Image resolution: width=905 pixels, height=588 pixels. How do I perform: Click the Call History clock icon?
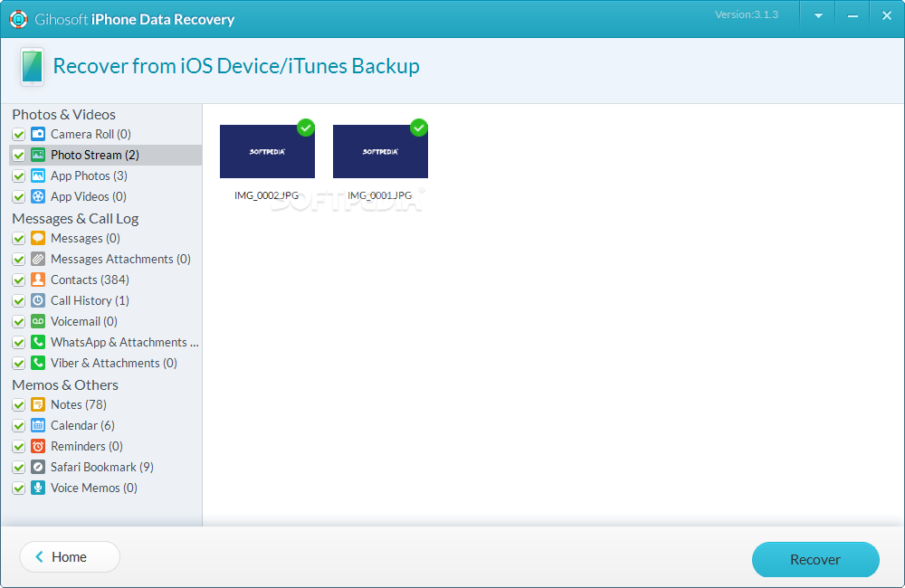point(38,300)
